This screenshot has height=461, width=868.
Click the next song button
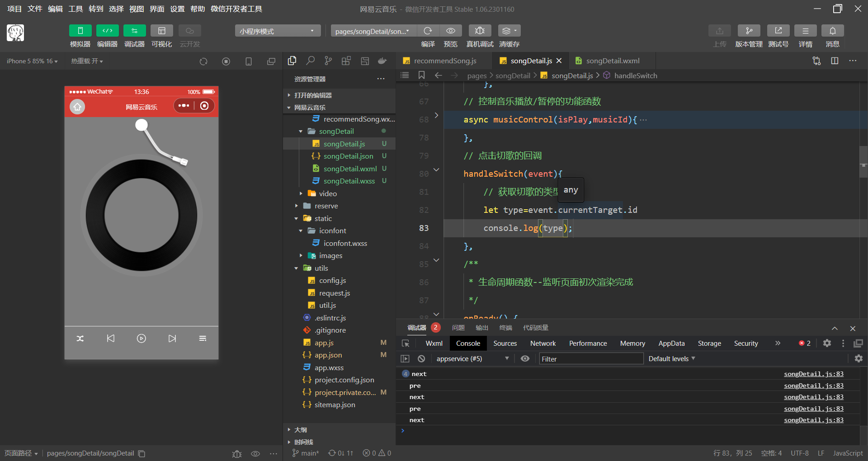pos(172,339)
